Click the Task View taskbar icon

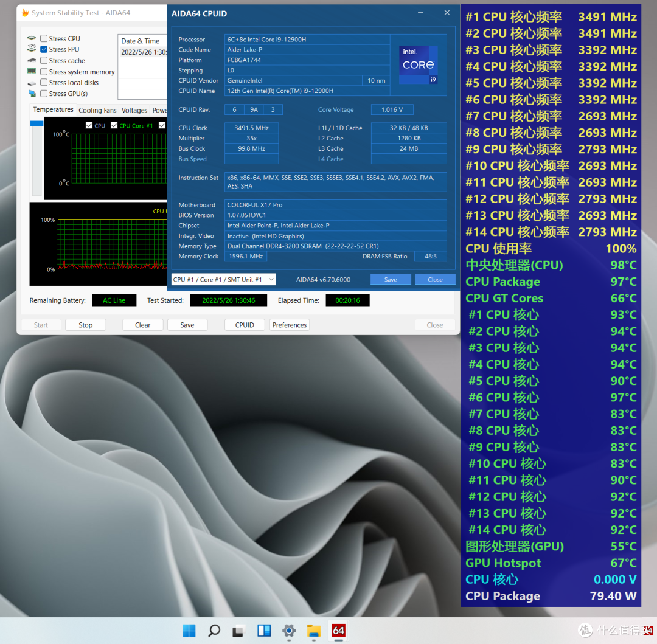click(x=239, y=631)
